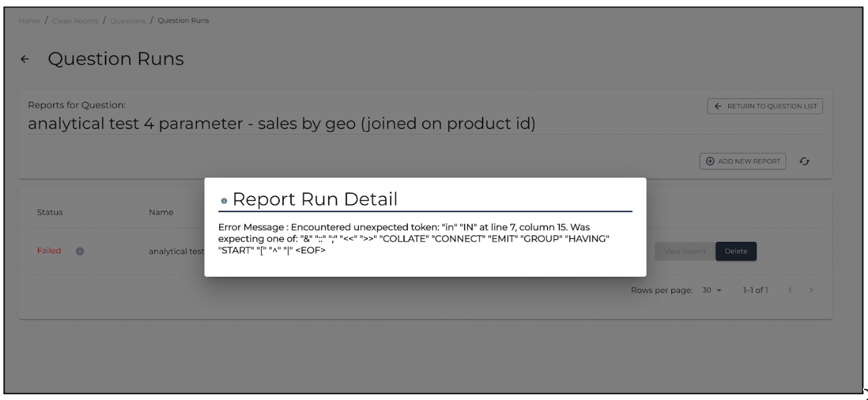Click the Name column header

(160, 212)
